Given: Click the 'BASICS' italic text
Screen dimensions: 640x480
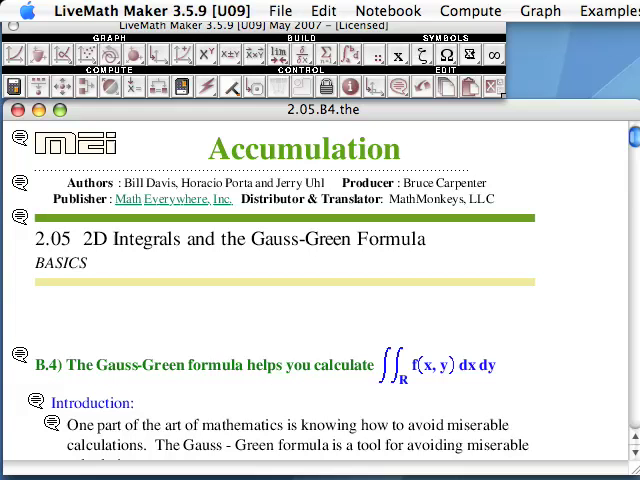Looking at the screenshot, I should coord(61,263).
